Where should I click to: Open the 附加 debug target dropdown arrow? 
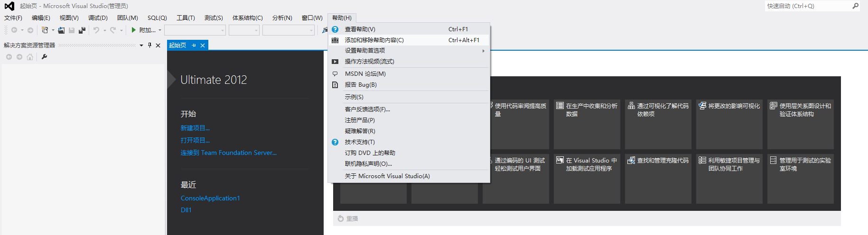pyautogui.click(x=160, y=30)
